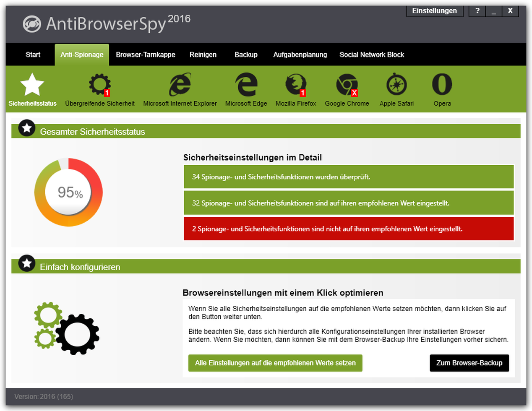Click the 34 functions checked row
Screen dimensions: 532x411
pyautogui.click(x=349, y=177)
